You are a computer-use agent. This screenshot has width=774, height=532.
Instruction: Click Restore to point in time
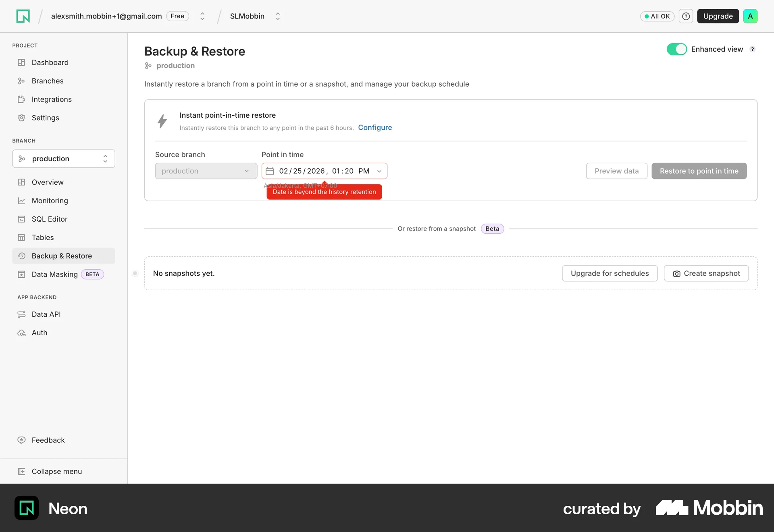click(x=699, y=171)
